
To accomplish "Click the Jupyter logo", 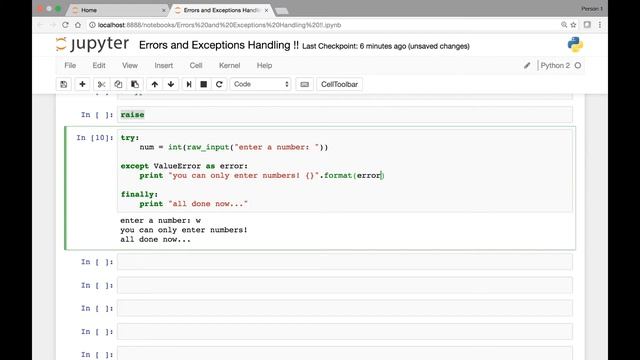I will tap(93, 44).
